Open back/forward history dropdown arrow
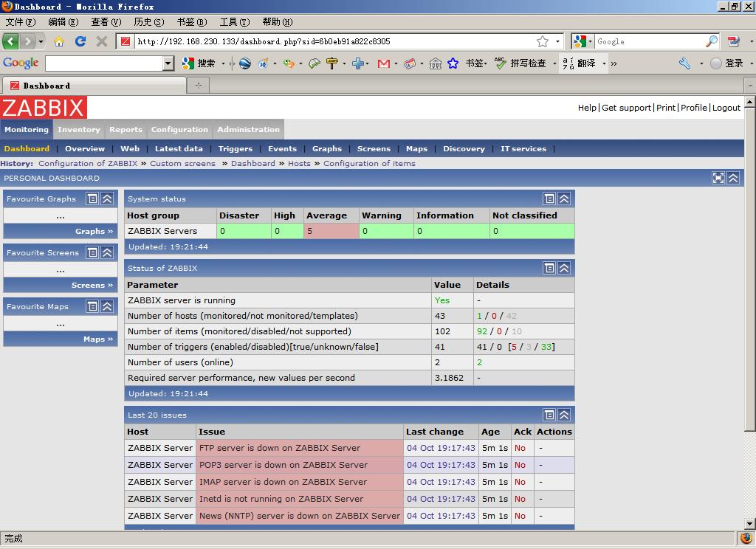Screen dimensions: 756x549 41,41
